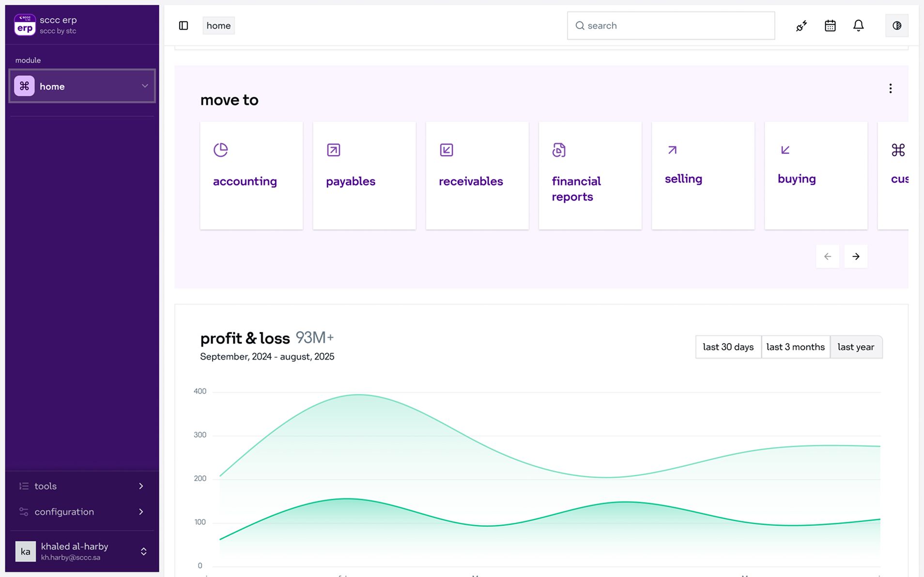Viewport: 924px width, 577px height.
Task: Click the configuration sliders icon
Action: coord(24,512)
